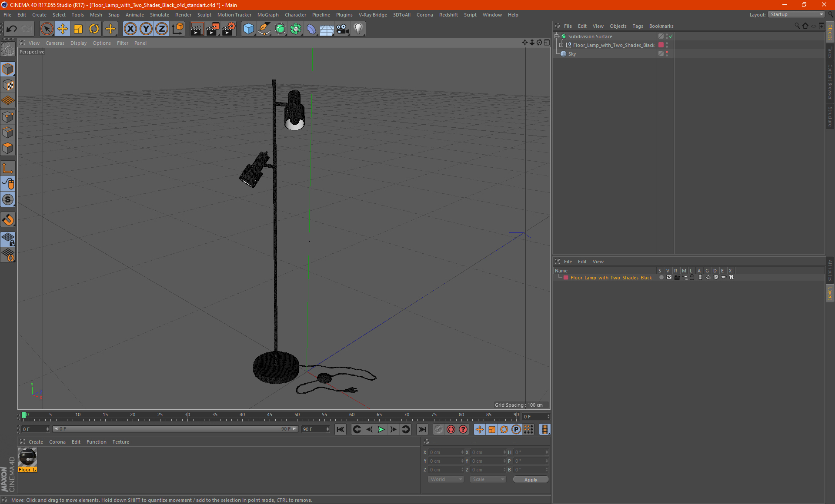Image resolution: width=835 pixels, height=504 pixels.
Task: Click the Floor_Lamp layer red color swatch
Action: (566, 278)
